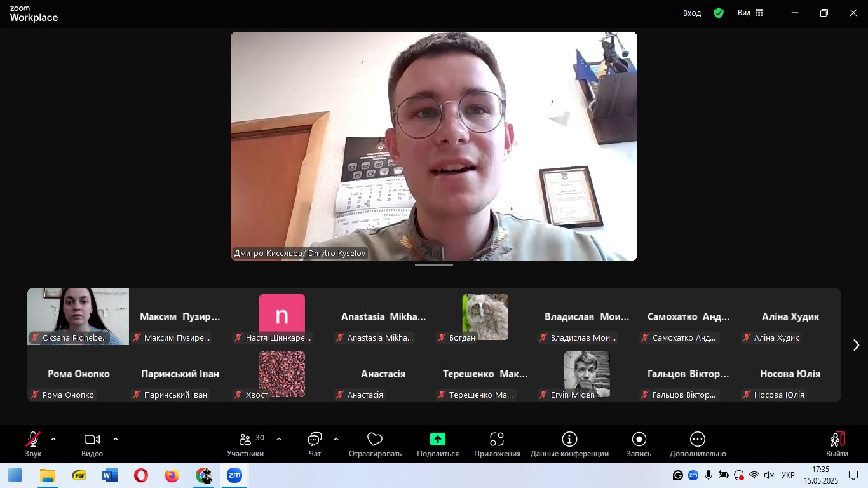The height and width of the screenshot is (488, 868).
Task: Start recording with the Record icon
Action: (x=639, y=440)
